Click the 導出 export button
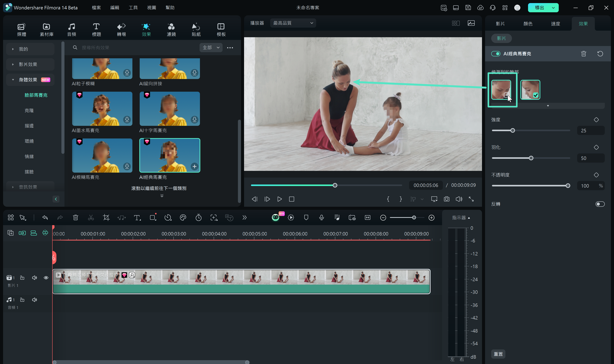The width and height of the screenshot is (614, 364). pyautogui.click(x=539, y=8)
